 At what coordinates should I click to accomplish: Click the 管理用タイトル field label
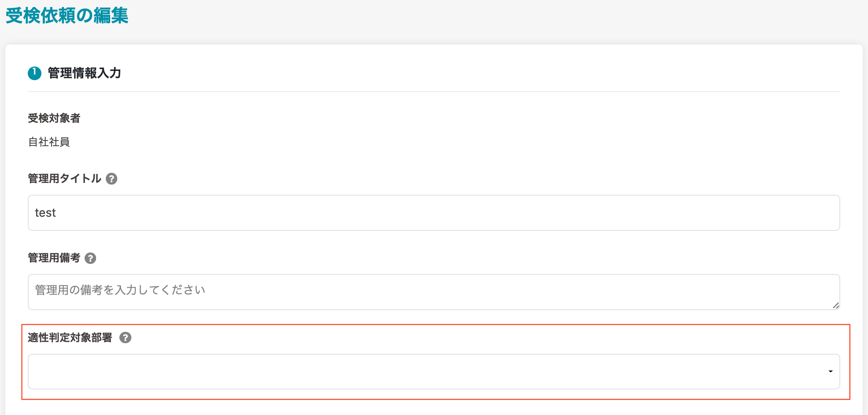64,179
